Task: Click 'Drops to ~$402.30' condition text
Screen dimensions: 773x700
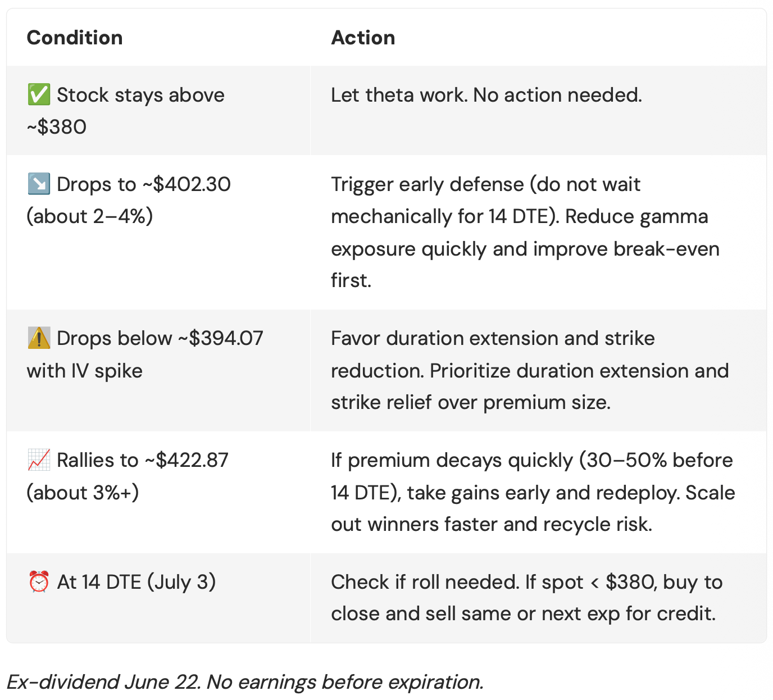Action: tap(144, 184)
